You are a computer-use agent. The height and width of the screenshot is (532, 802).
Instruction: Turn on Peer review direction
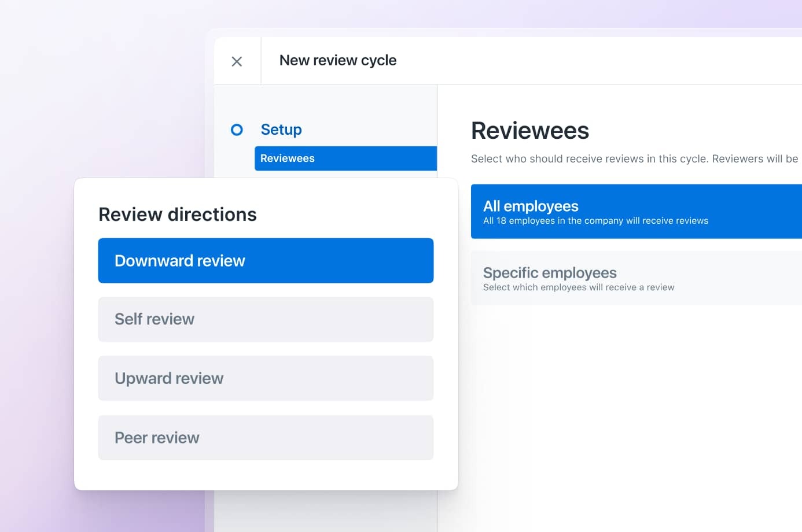(x=266, y=438)
